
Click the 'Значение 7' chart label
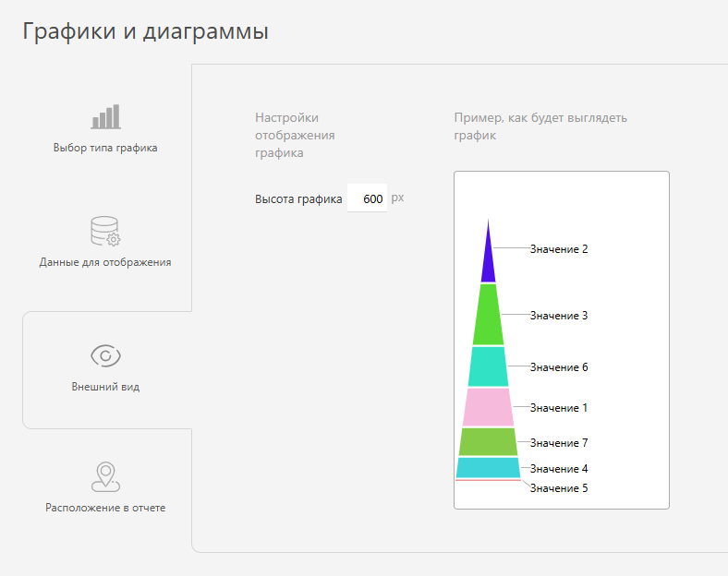pos(559,443)
